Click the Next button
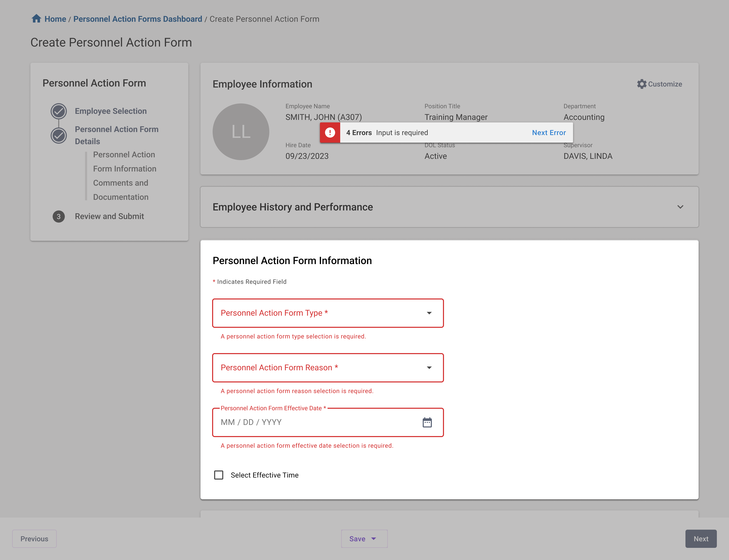 pos(701,539)
